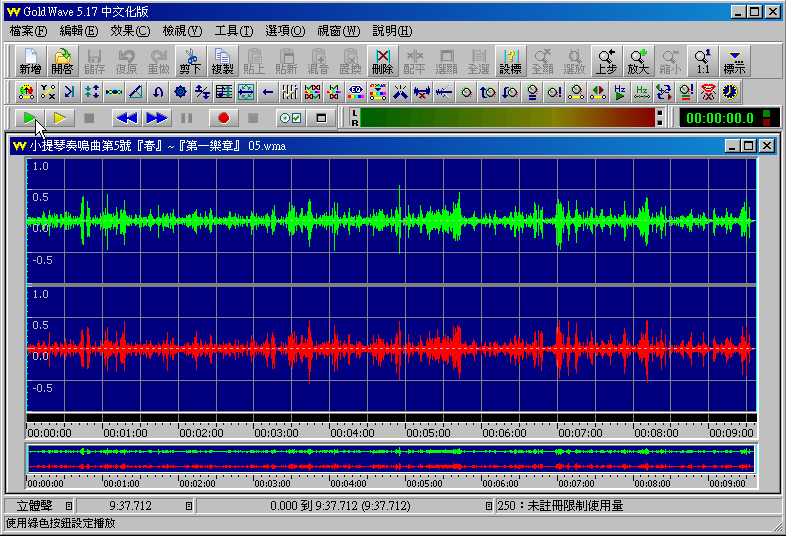Expand the 標示 dropdown toolbar button
The width and height of the screenshot is (786, 536).
[x=735, y=62]
